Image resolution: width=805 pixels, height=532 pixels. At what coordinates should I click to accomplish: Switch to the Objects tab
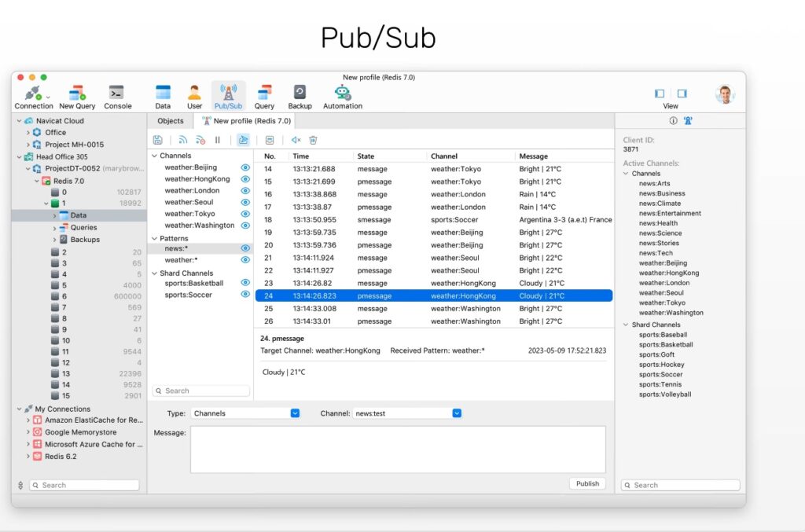[171, 121]
